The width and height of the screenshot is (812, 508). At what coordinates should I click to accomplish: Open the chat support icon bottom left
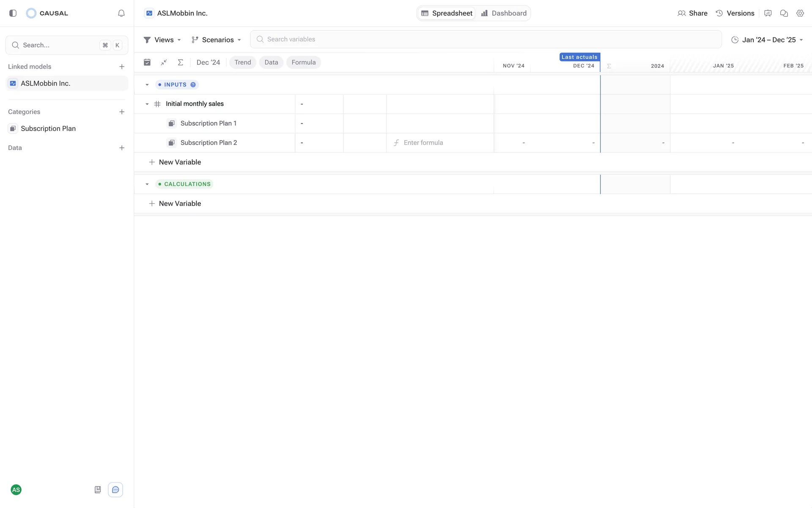115,490
